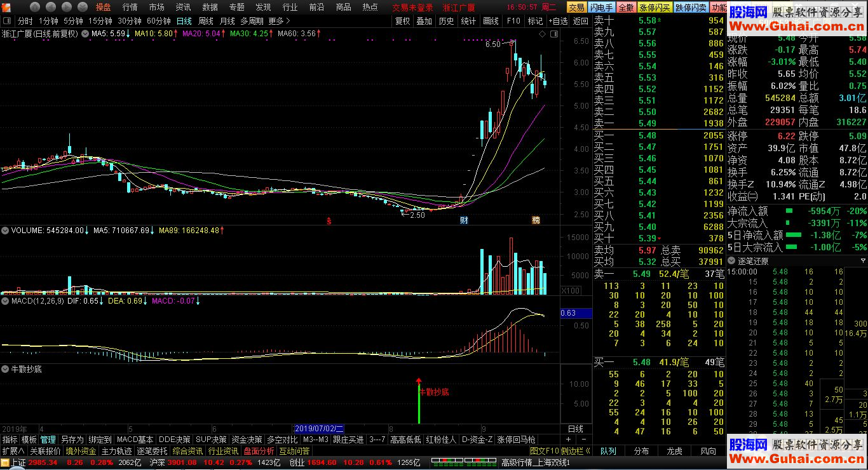Select the 红粉佳人 indicator template
This screenshot has width=868, height=470.
pyautogui.click(x=441, y=440)
